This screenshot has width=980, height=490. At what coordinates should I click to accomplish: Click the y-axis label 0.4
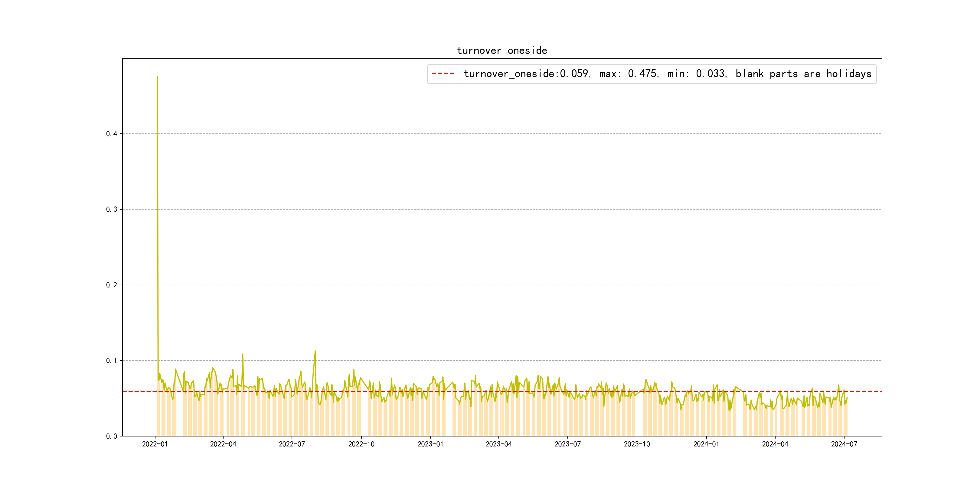pyautogui.click(x=112, y=134)
